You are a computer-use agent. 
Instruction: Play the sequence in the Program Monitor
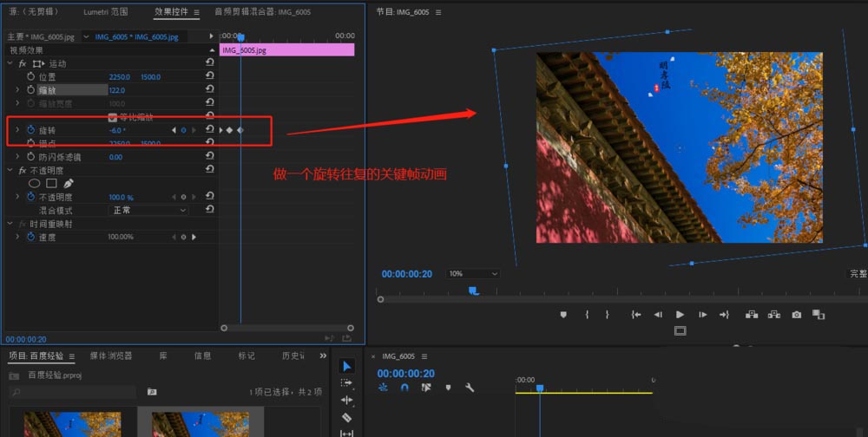pyautogui.click(x=680, y=315)
